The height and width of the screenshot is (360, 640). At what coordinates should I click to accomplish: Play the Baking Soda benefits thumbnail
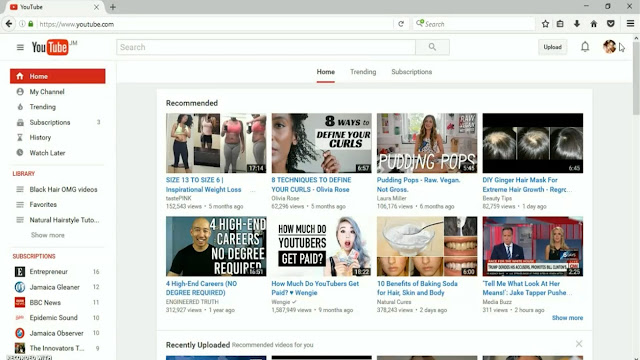(x=427, y=247)
